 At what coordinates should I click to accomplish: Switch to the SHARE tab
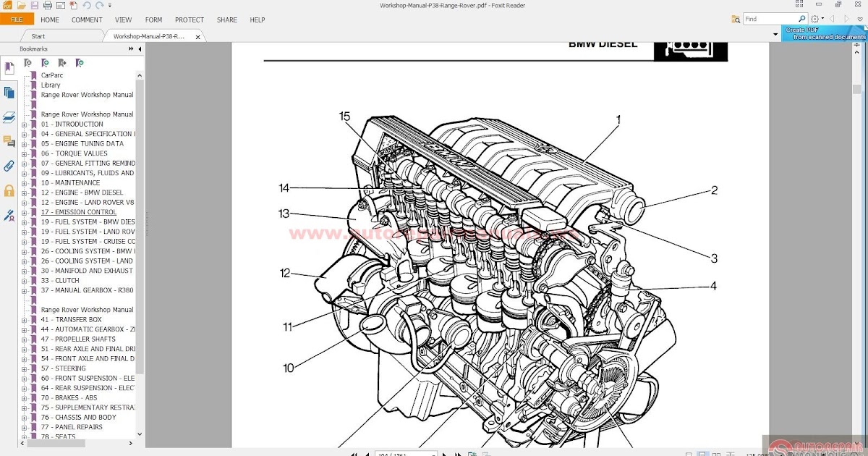226,20
